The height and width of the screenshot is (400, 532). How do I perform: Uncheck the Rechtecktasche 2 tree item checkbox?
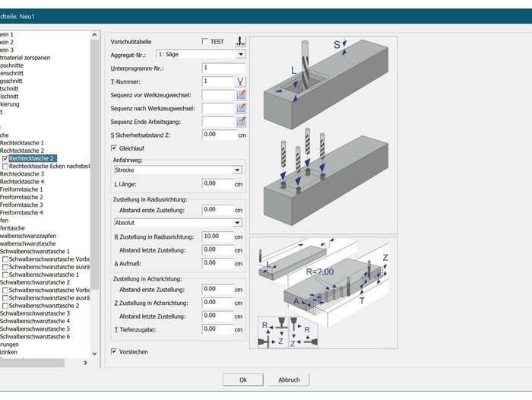coord(6,158)
